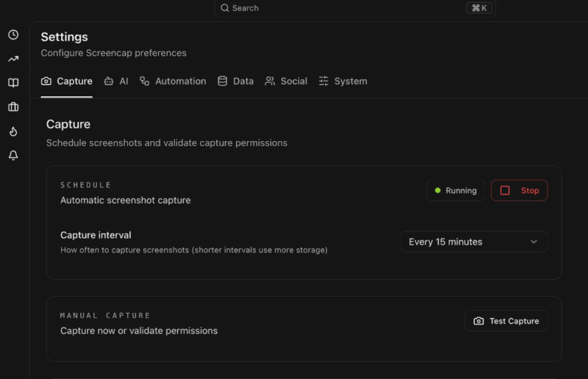Go to the Social tab
This screenshot has width=588, height=379.
[x=286, y=82]
